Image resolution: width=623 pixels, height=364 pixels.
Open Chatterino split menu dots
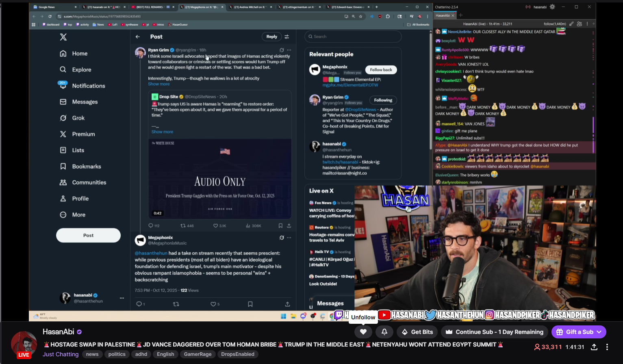point(587,24)
